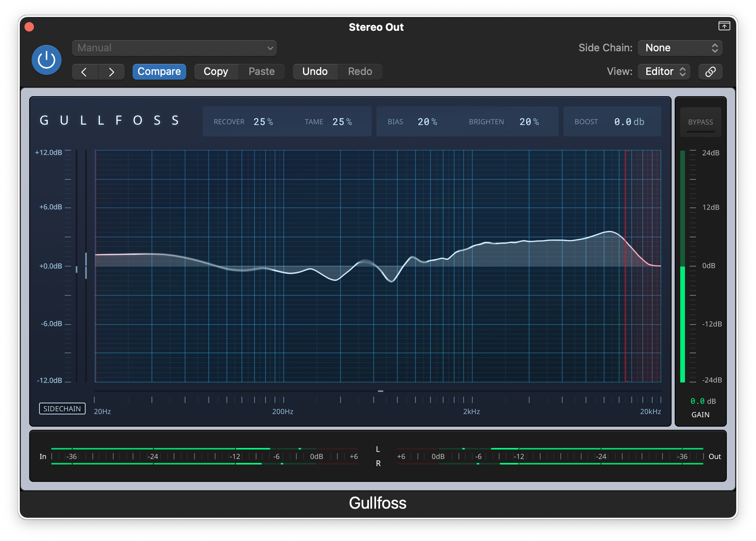This screenshot has height=541, width=756.
Task: Open the Manual preset dropdown
Action: (x=174, y=48)
